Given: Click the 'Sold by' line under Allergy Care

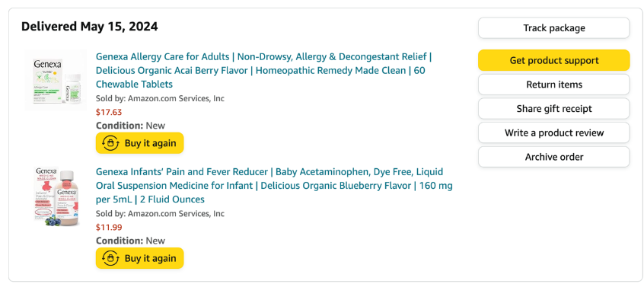Looking at the screenshot, I should click(x=160, y=99).
